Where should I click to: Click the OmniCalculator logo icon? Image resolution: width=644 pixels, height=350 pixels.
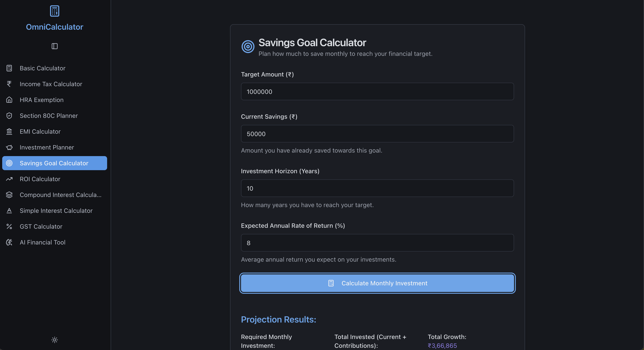point(54,11)
